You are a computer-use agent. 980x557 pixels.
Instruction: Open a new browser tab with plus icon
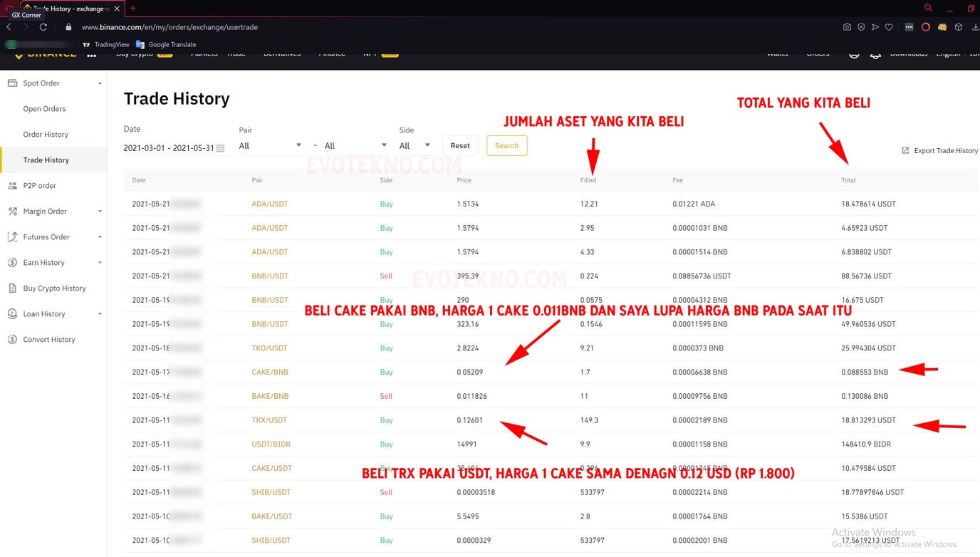click(x=133, y=9)
